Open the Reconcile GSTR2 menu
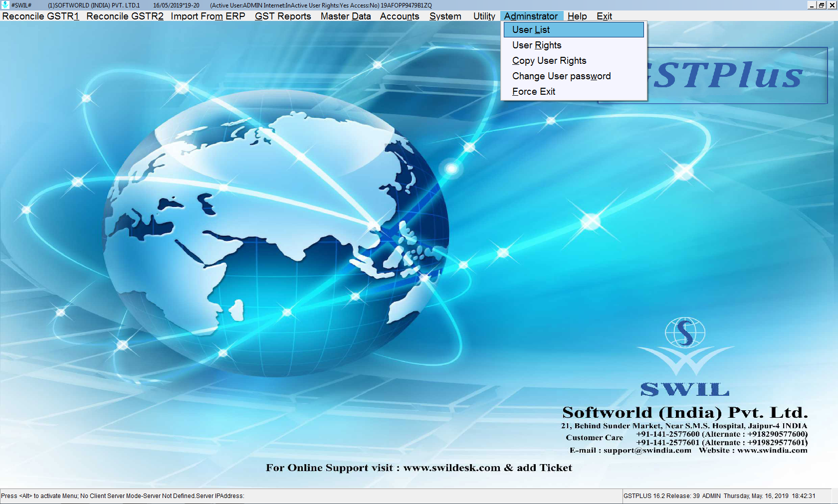This screenshot has height=504, width=838. coord(125,16)
